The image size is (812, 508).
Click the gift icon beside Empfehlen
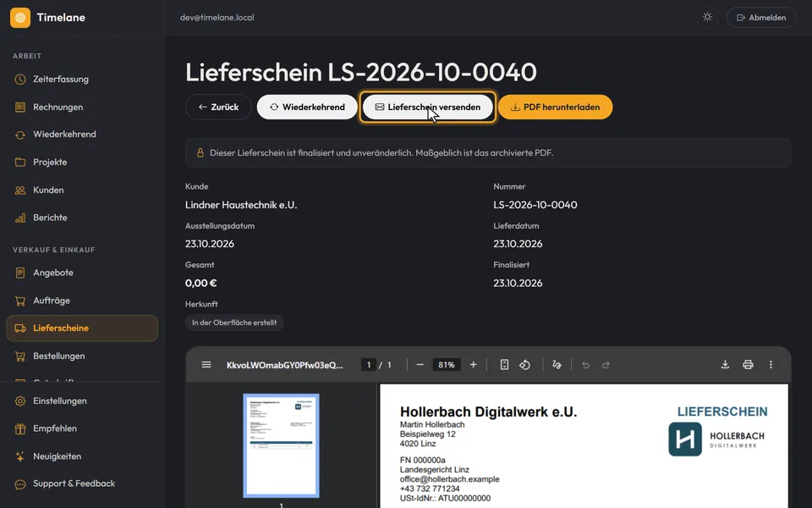[x=20, y=428]
